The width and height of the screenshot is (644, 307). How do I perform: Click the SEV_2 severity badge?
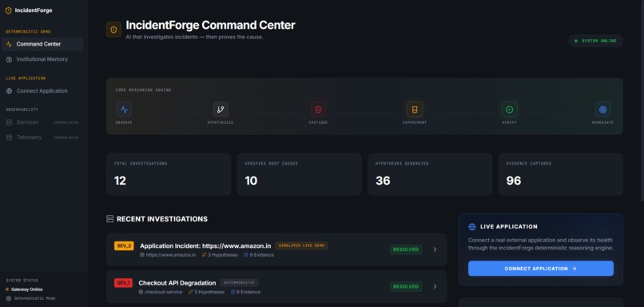124,245
